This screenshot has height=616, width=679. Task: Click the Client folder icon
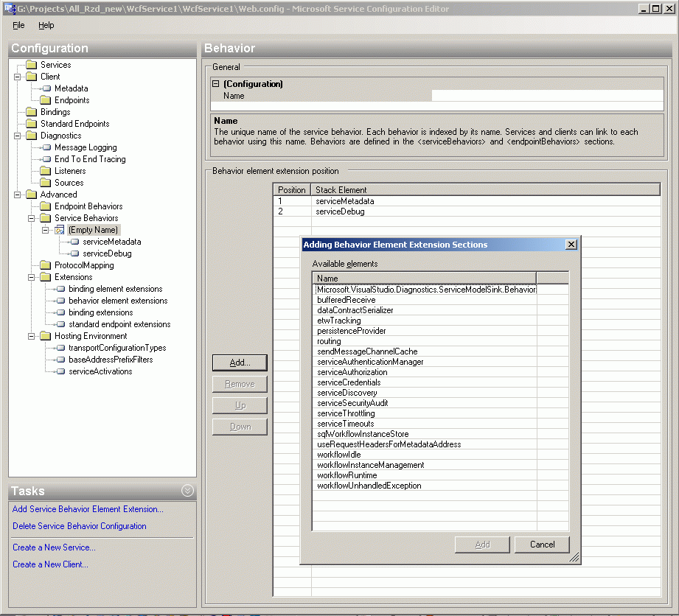[31, 77]
